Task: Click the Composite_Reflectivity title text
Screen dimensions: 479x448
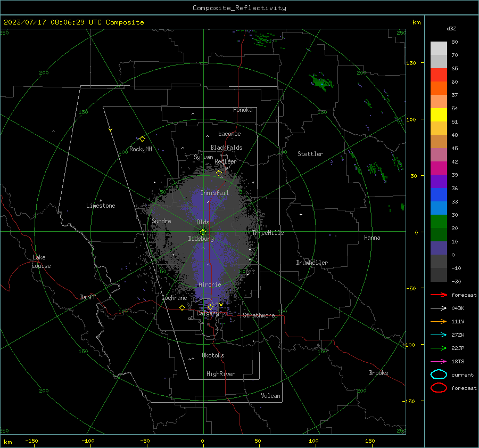Action: [240, 8]
